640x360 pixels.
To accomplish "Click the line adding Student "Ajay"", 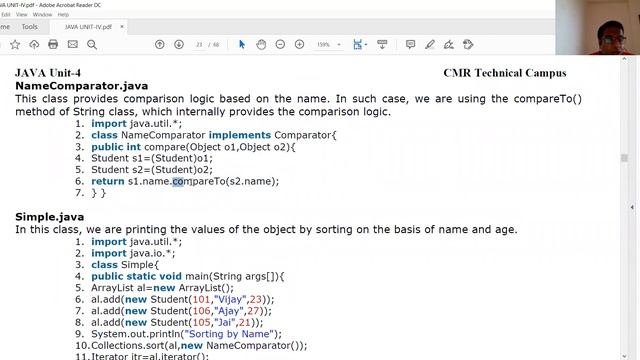I will point(181,311).
